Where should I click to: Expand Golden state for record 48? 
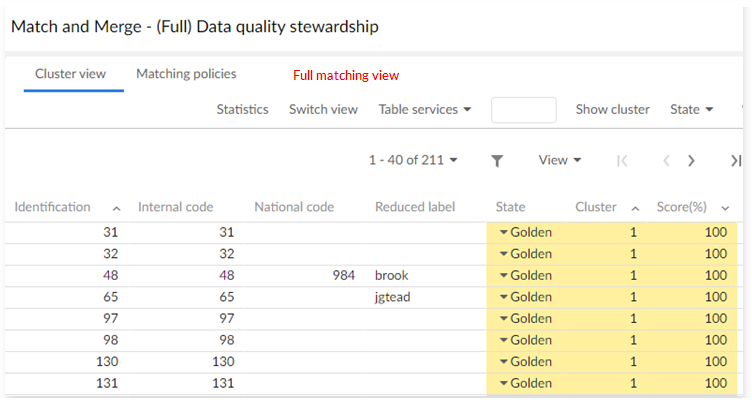[x=504, y=274]
